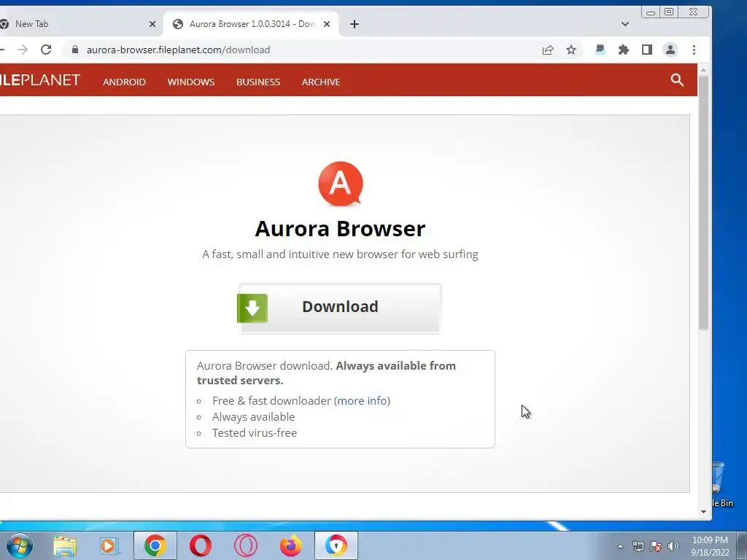Click the red Aurora Browser logo
This screenshot has width=747, height=560.
(x=340, y=184)
